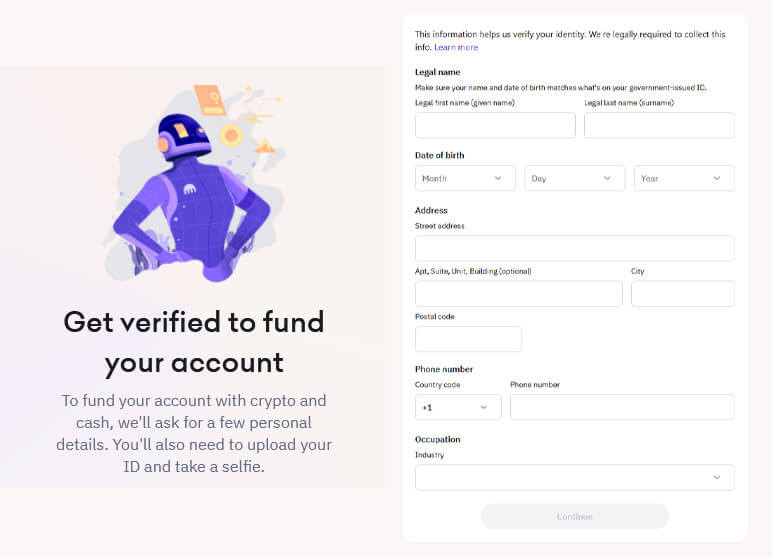Click the "Get verified to fund your account" heading
772x560 pixels.
[194, 341]
